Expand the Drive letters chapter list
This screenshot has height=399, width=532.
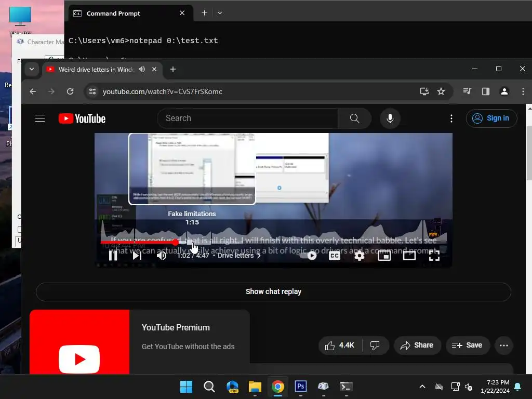[239, 256]
